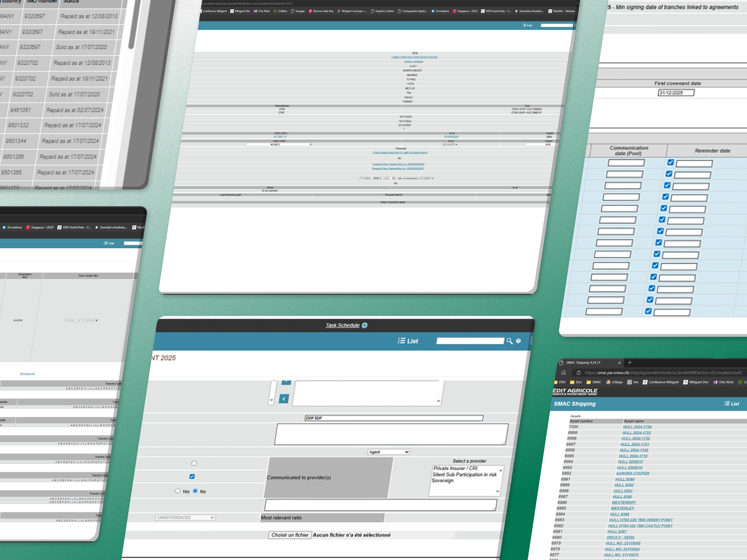Open List menu in Task Schedule window
This screenshot has width=747, height=560.
click(x=408, y=341)
